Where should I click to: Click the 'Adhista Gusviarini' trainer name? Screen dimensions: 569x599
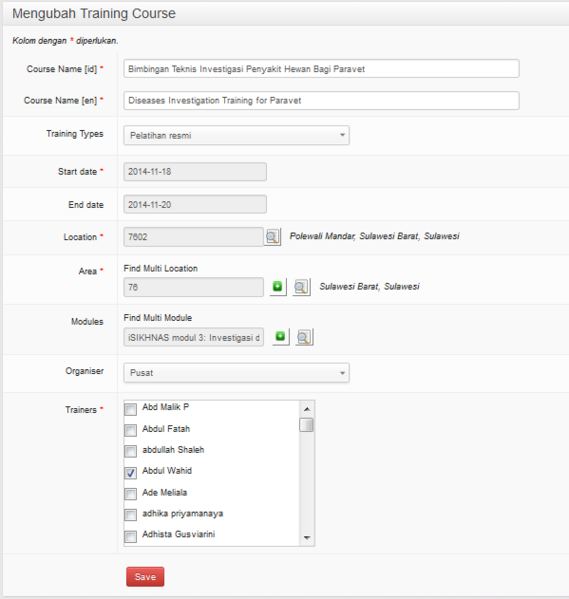coord(178,534)
